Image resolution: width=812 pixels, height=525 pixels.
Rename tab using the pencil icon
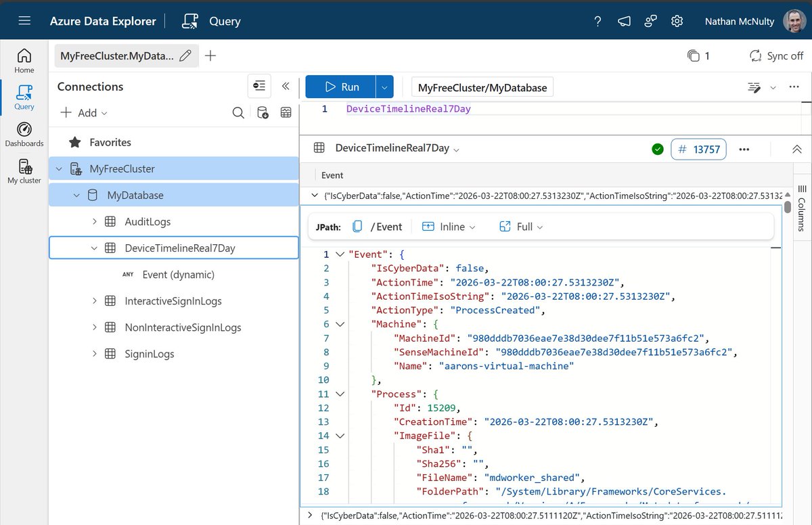point(185,56)
